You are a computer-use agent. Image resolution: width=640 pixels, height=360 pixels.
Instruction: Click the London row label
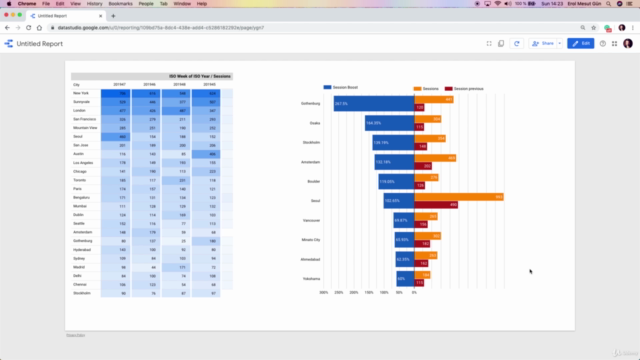click(x=79, y=110)
